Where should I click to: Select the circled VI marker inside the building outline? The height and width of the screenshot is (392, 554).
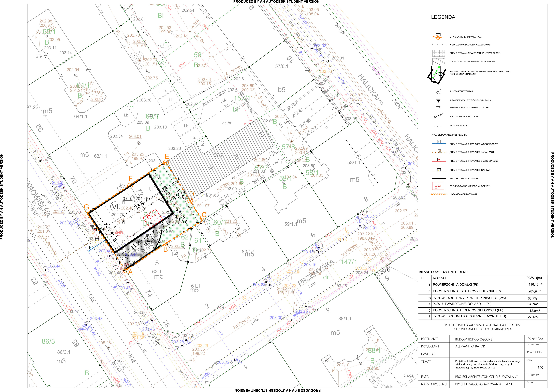click(x=115, y=207)
